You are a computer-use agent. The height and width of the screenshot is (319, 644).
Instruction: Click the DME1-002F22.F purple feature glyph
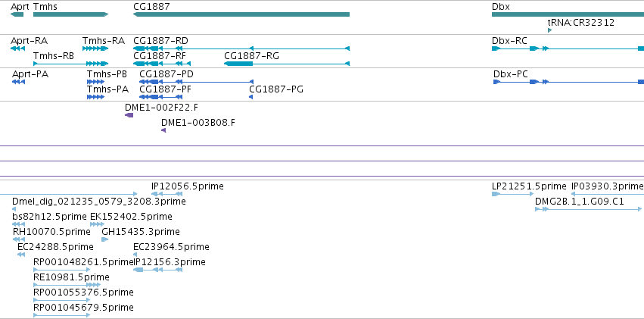tap(129, 115)
